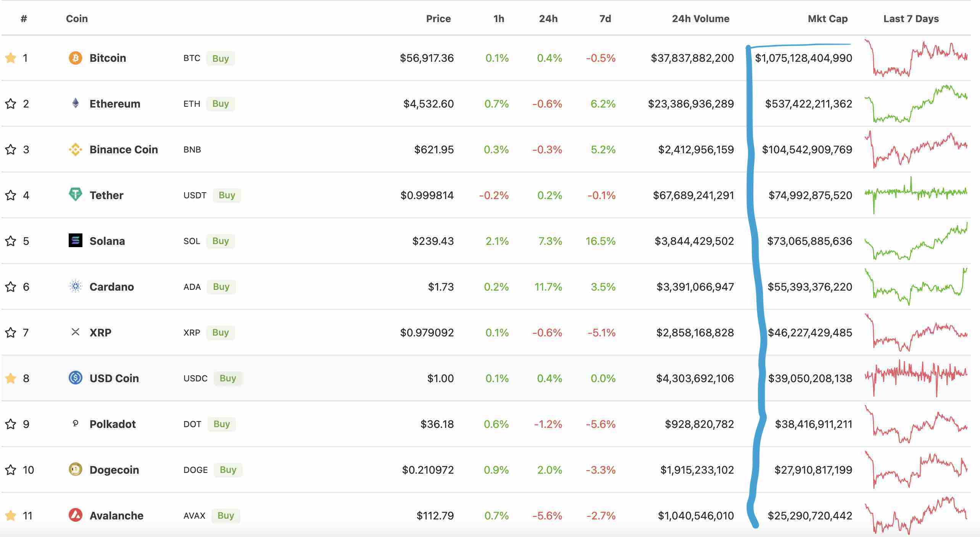Open Bitcoin's 7-day sparkline chart
Image resolution: width=980 pixels, height=537 pixels.
pos(916,58)
